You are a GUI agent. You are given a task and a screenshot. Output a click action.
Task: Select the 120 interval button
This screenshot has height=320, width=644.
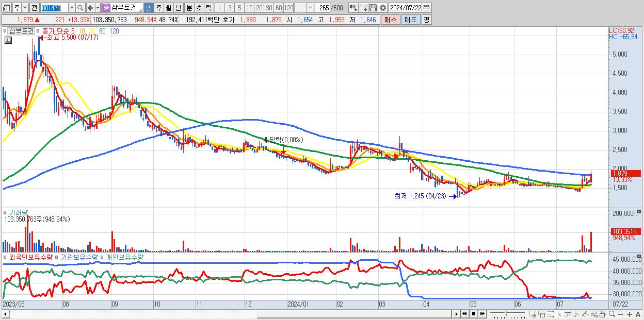288,8
